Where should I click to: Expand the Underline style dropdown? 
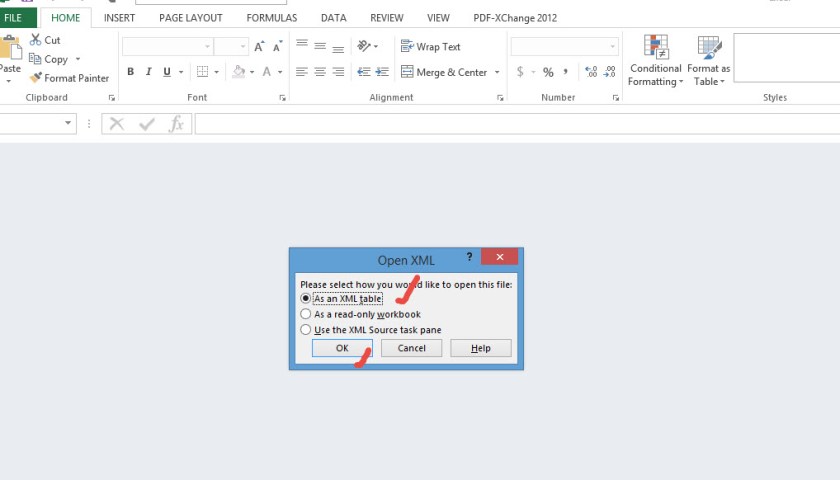coord(181,72)
